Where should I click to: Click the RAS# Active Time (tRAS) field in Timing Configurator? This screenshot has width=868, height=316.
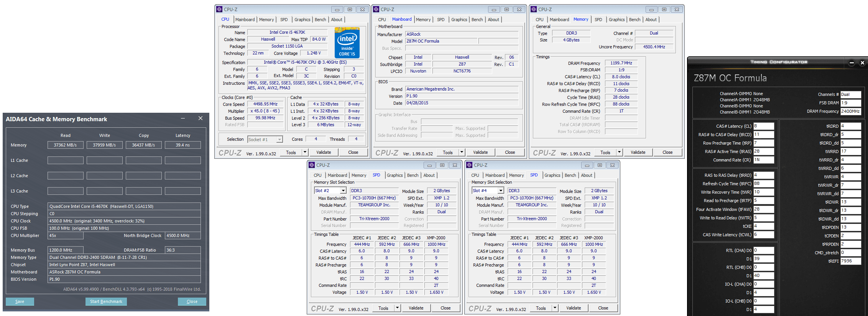[764, 151]
